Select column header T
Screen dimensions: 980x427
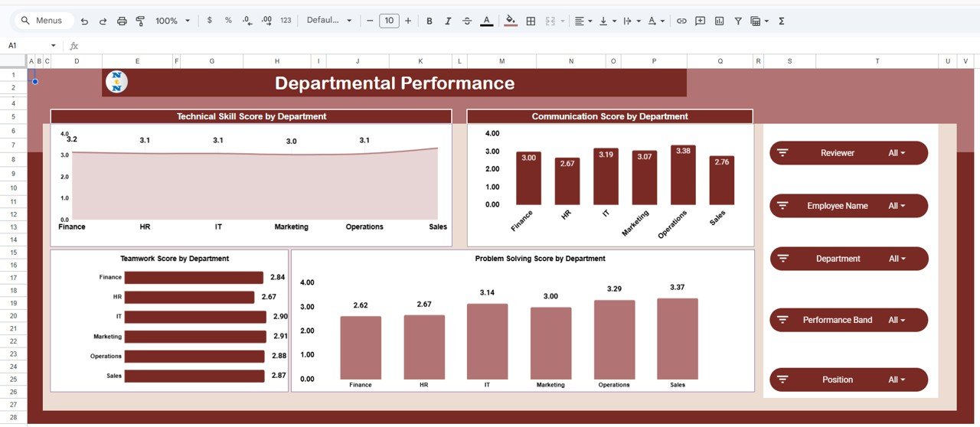877,60
